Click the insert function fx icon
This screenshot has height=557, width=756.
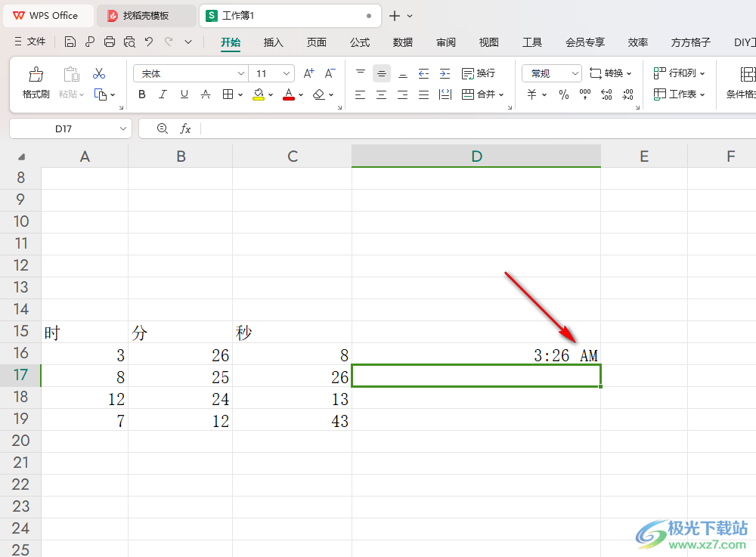(x=185, y=128)
